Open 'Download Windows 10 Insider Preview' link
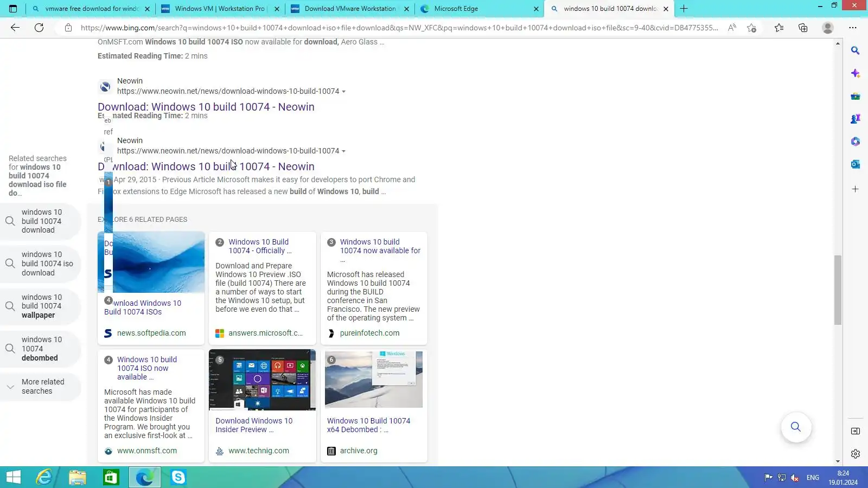The image size is (868, 488). tap(254, 425)
